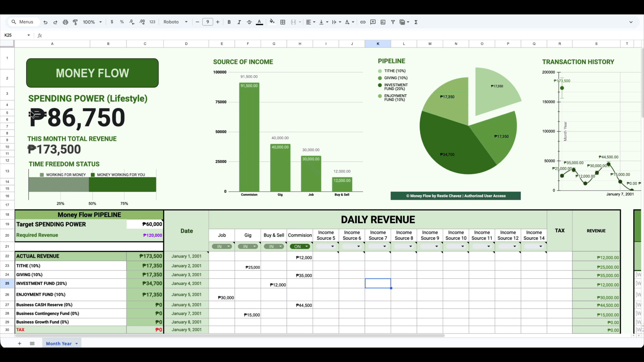The image size is (644, 362).
Task: Create a filter icon
Action: pyautogui.click(x=393, y=22)
